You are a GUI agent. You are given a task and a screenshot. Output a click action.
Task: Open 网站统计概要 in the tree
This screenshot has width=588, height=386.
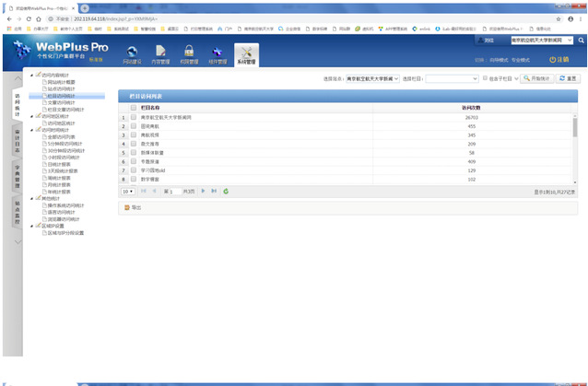coord(61,82)
